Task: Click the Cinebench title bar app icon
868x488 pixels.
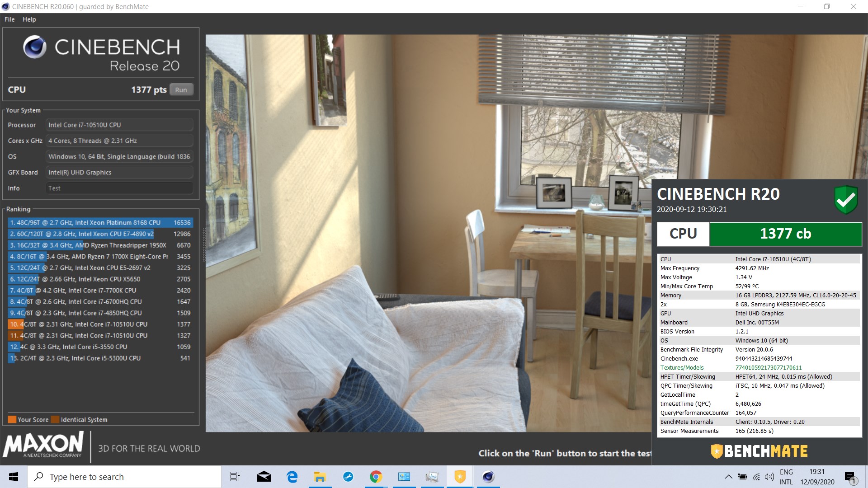Action: [x=5, y=6]
